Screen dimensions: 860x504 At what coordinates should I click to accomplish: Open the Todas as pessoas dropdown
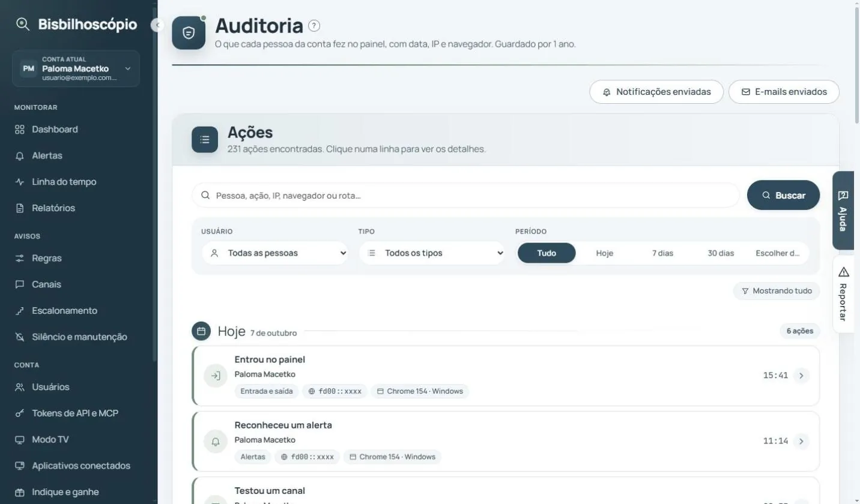click(x=275, y=253)
